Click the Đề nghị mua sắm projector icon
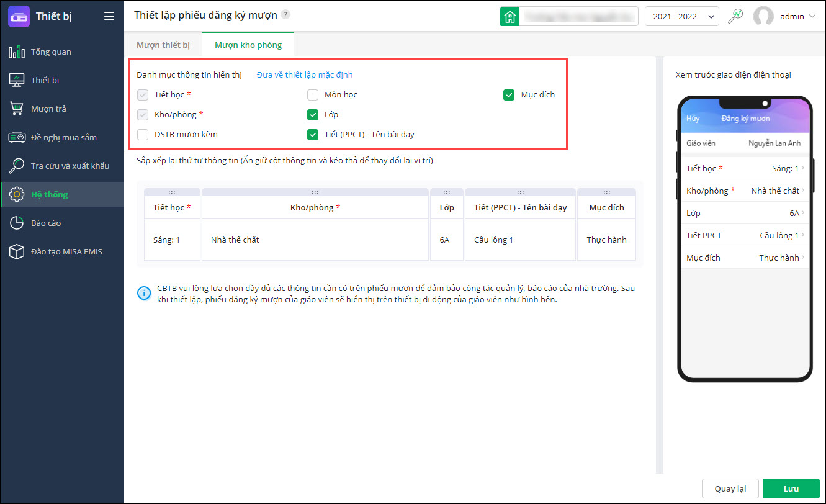Screen dimensions: 826x504 [x=16, y=137]
